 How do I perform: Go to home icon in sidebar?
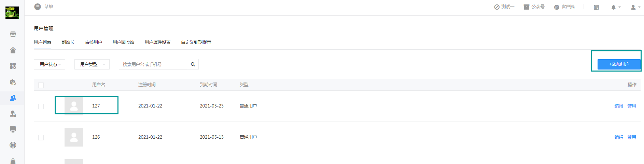click(13, 50)
